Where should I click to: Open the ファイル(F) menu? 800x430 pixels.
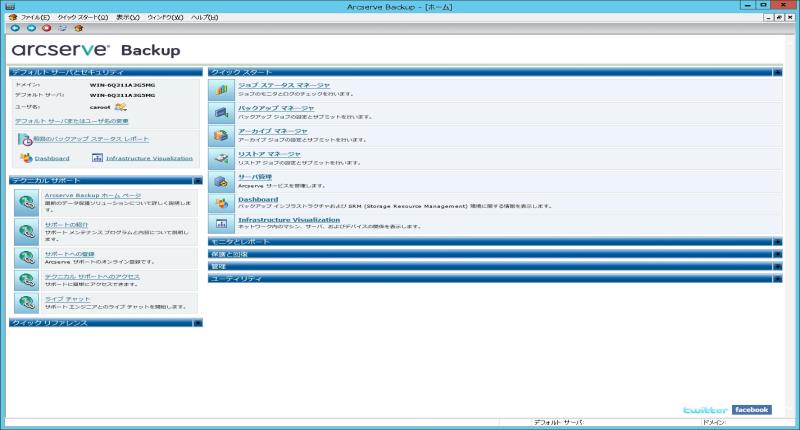tap(35, 17)
